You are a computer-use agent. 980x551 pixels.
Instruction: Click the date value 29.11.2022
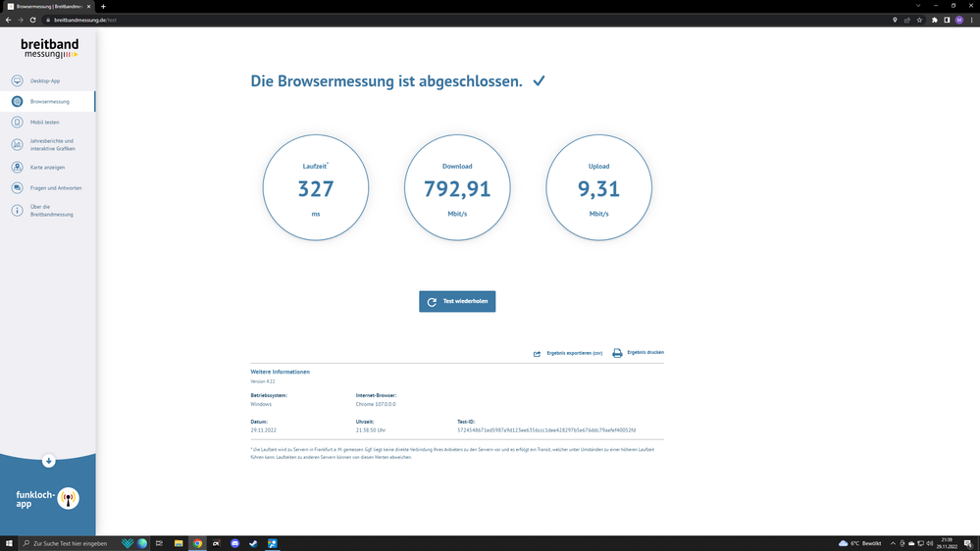point(263,430)
